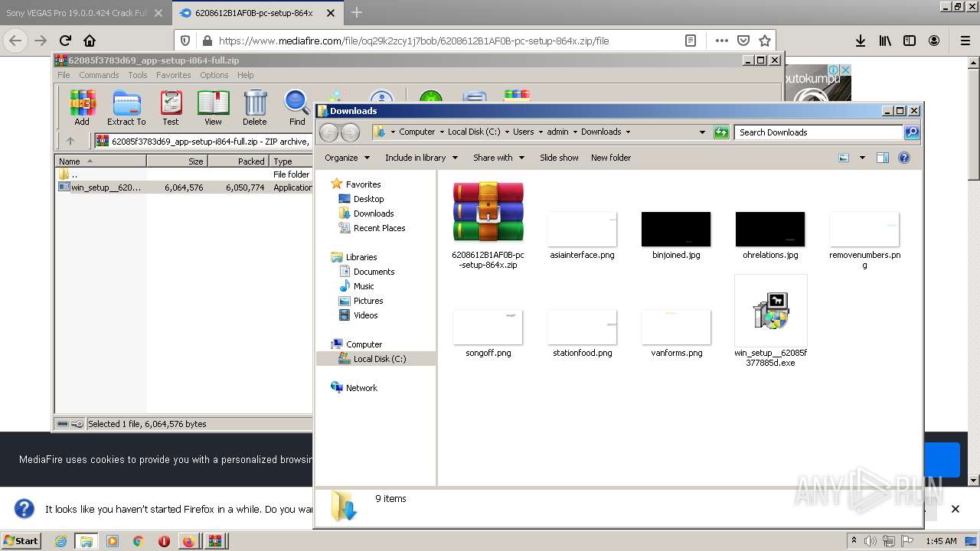Run Test from the WinRAR toolbar
This screenshot has width=980, height=551.
(x=171, y=107)
